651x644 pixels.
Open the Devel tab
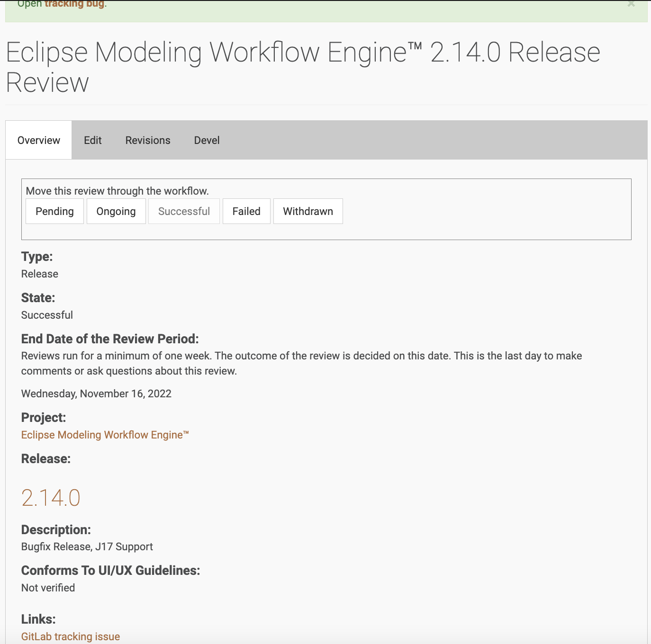pos(207,140)
